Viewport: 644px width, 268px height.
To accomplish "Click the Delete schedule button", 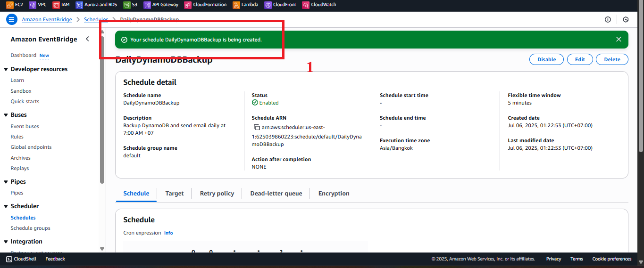I will click(612, 59).
